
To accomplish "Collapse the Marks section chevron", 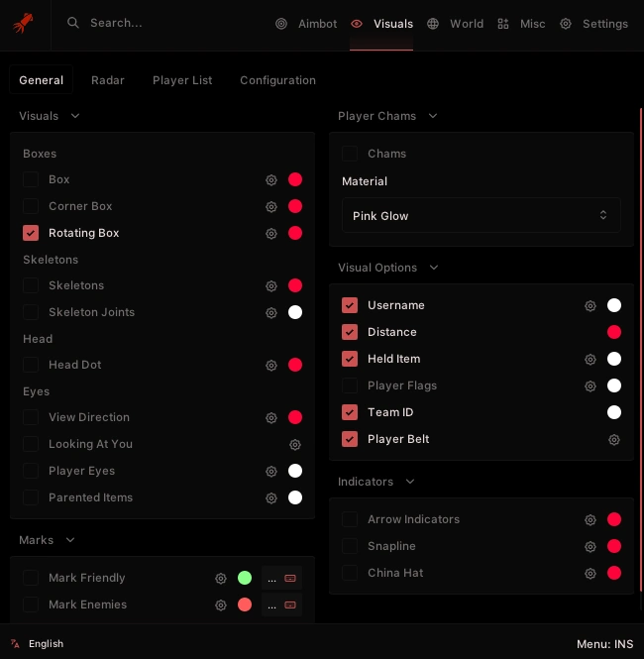I will tap(70, 540).
